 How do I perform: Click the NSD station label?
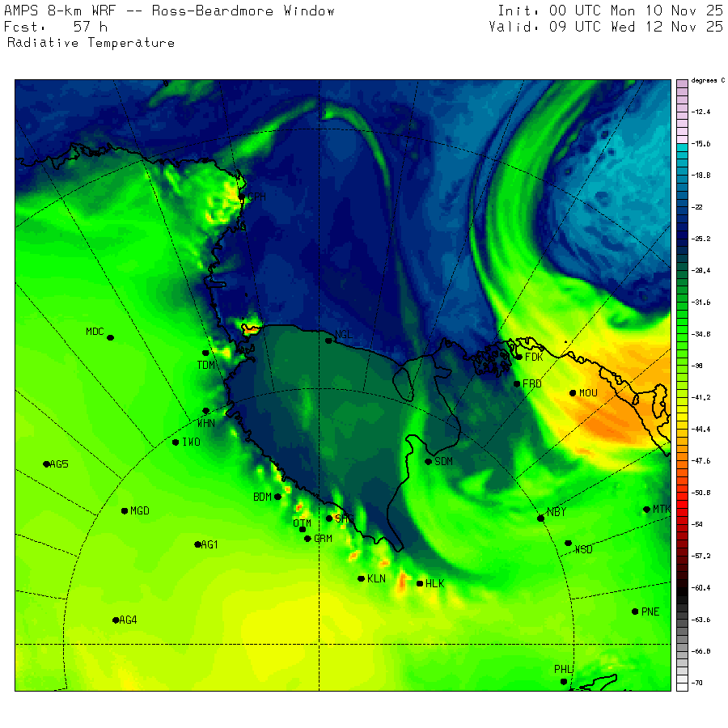[x=583, y=550]
